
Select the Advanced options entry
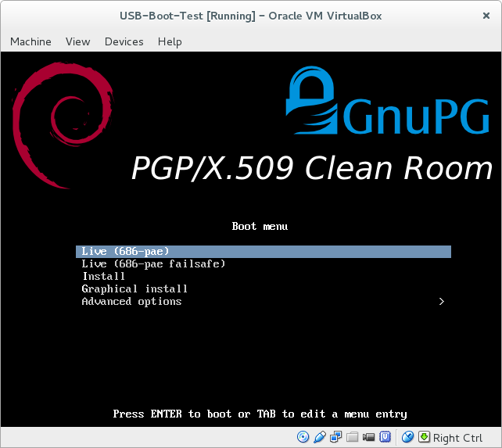click(264, 301)
